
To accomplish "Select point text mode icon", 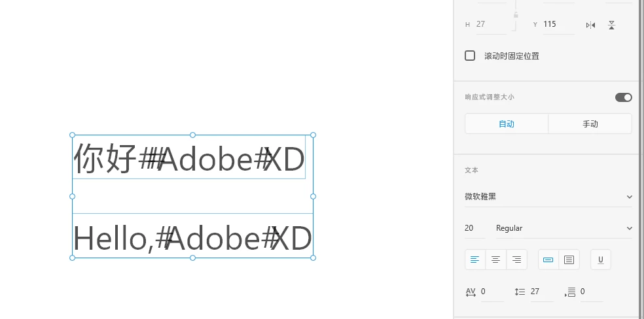I will [x=548, y=260].
